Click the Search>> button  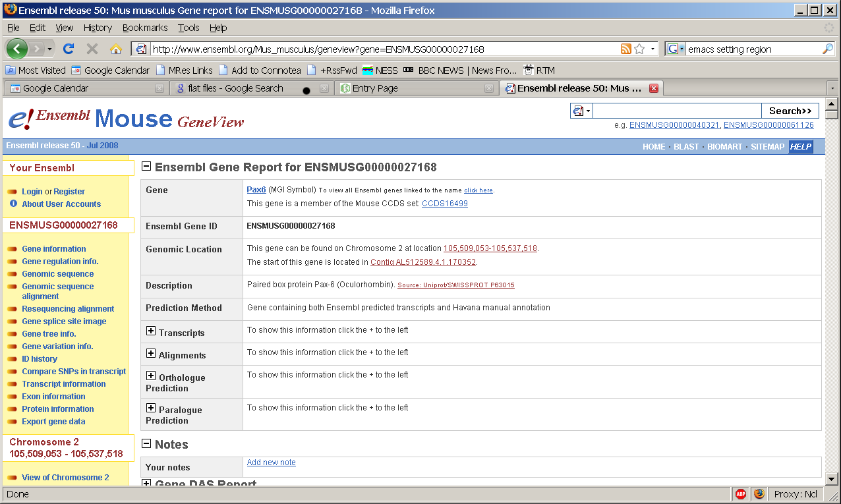point(790,111)
